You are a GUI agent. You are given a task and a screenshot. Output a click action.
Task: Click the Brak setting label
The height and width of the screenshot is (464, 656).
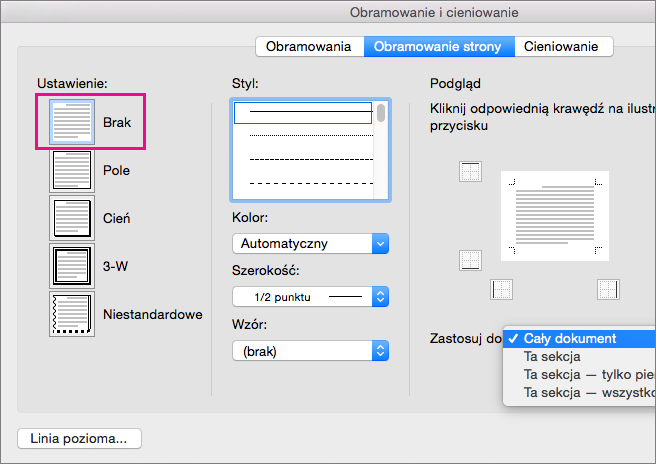pos(117,123)
